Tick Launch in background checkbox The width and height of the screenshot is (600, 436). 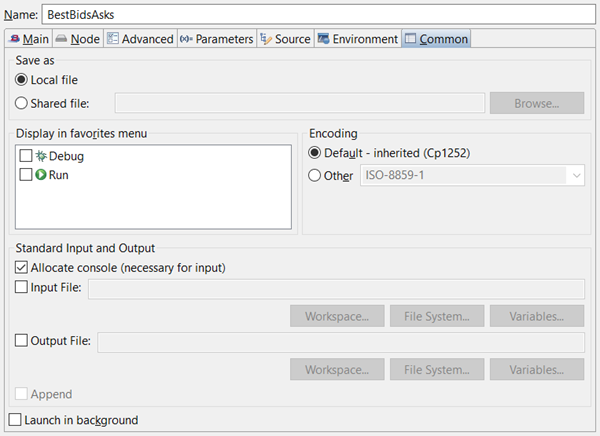point(14,420)
